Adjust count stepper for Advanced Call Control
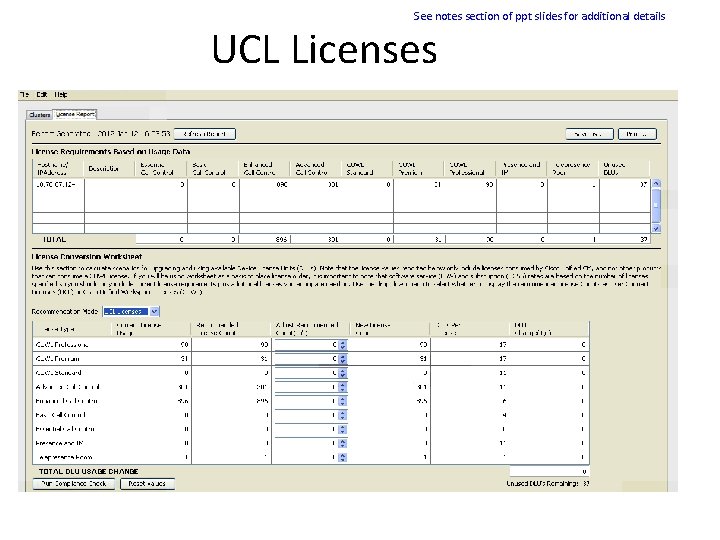Image resolution: width=720 pixels, height=540 pixels. (343, 388)
